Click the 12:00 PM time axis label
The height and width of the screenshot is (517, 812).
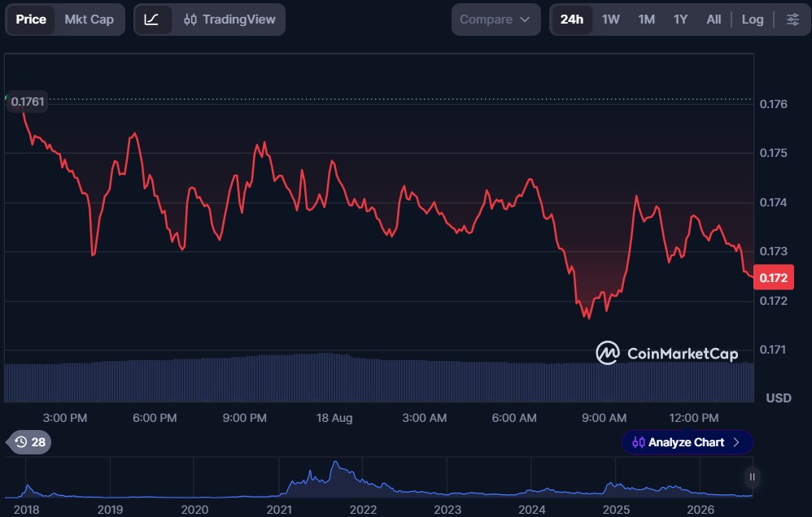click(694, 418)
